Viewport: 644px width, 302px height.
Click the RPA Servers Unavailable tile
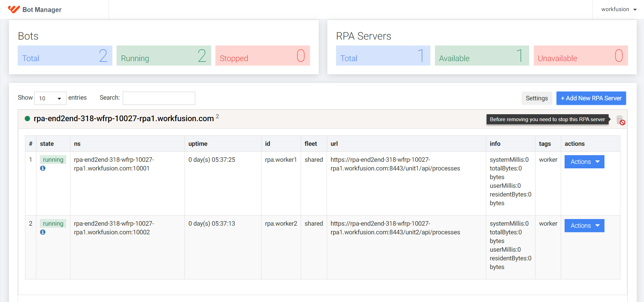point(581,56)
